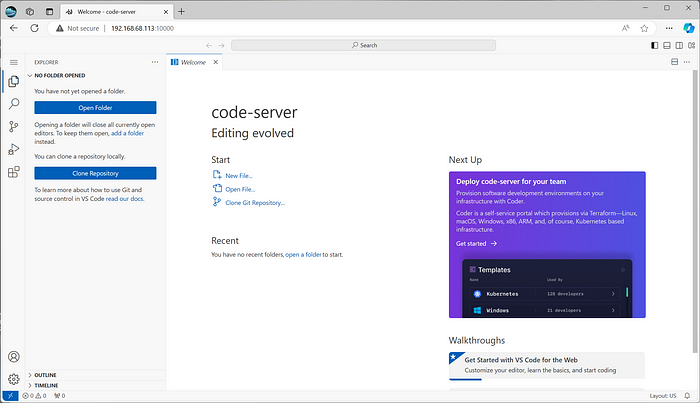Image resolution: width=700 pixels, height=403 pixels.
Task: Click the Templates preview image in Deploy card
Action: click(x=547, y=288)
